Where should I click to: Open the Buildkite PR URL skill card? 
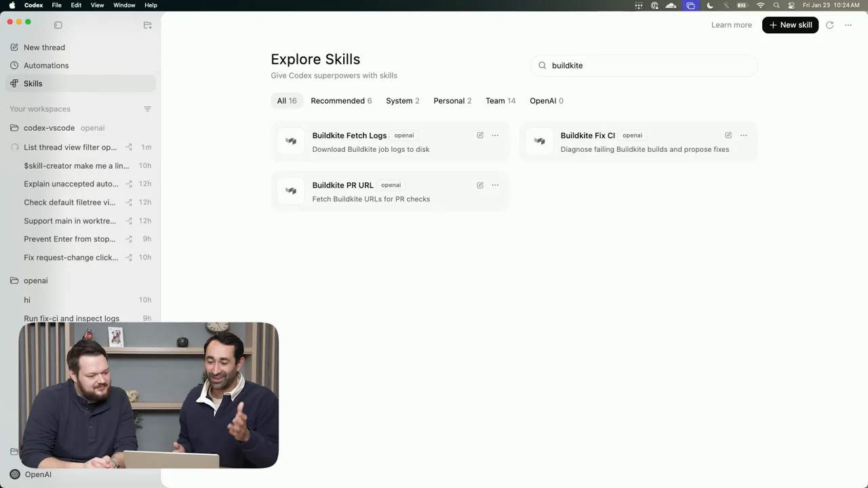pyautogui.click(x=390, y=191)
